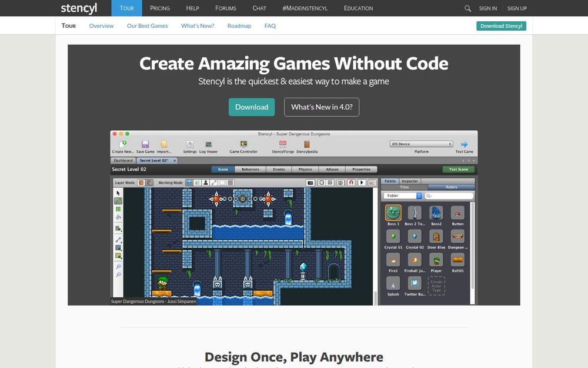
Task: Select the green grid tool
Action: (x=118, y=209)
